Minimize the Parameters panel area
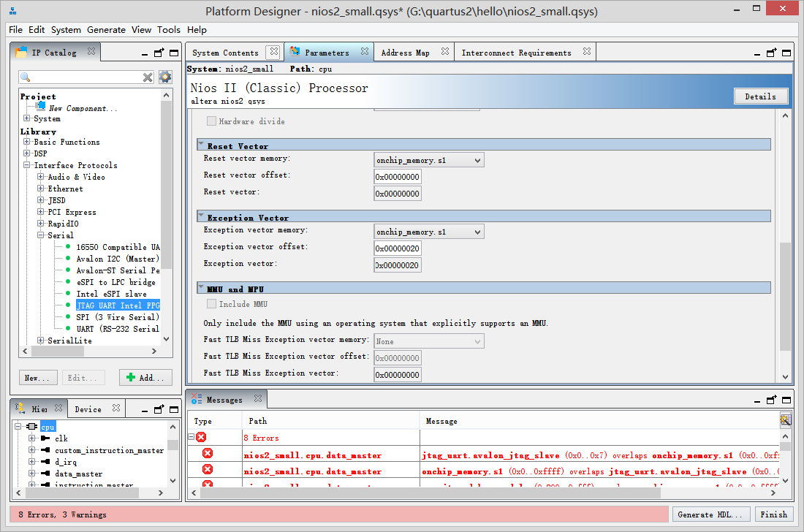The width and height of the screenshot is (804, 532). [757, 54]
